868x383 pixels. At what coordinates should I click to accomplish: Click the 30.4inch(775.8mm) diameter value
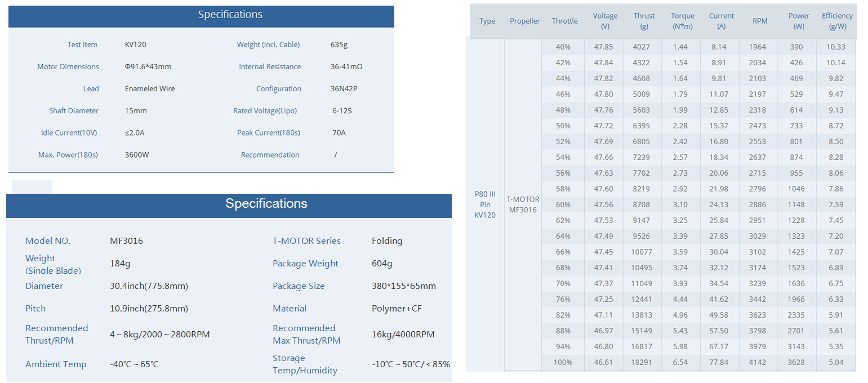click(x=149, y=286)
